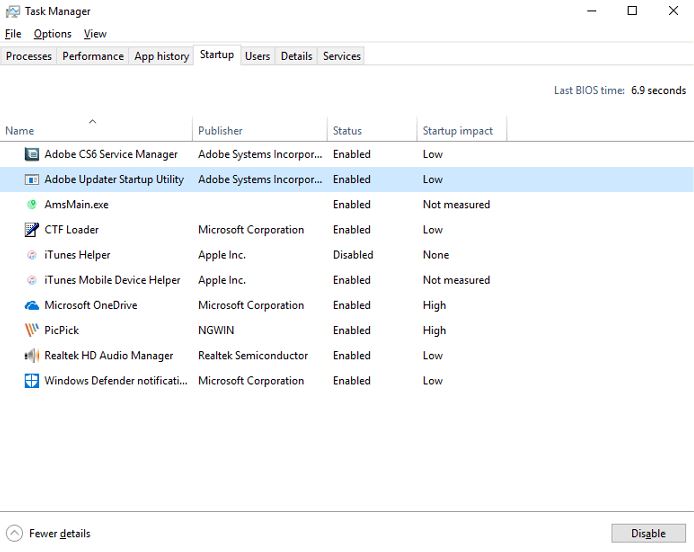This screenshot has width=694, height=552.
Task: Click the Last BIOS time value 6.9 seconds
Action: pos(659,90)
